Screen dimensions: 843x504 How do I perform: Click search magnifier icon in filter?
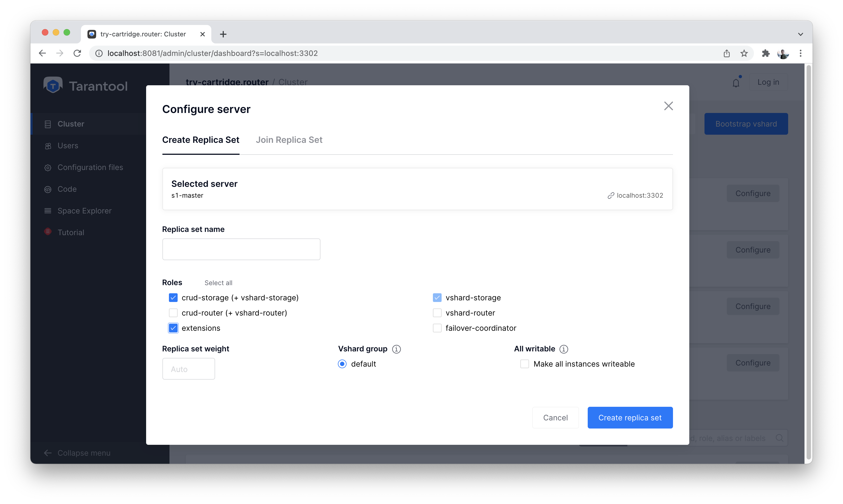779,438
